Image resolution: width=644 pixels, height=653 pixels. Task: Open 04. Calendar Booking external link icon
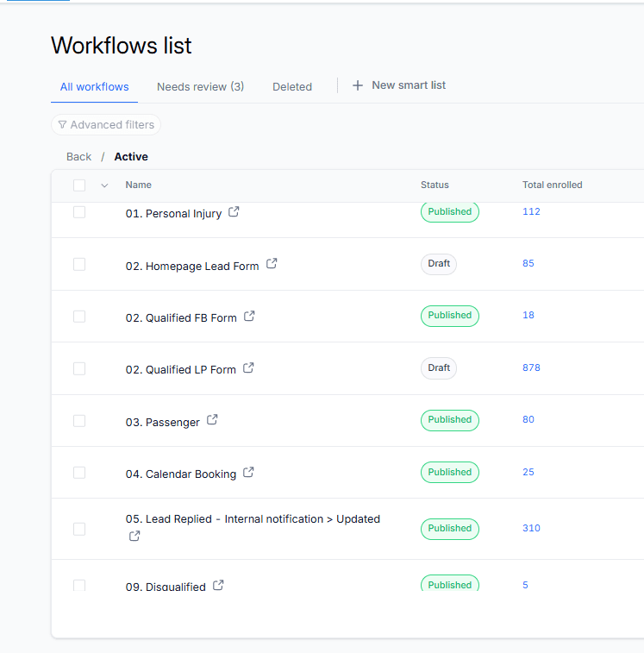coord(248,472)
